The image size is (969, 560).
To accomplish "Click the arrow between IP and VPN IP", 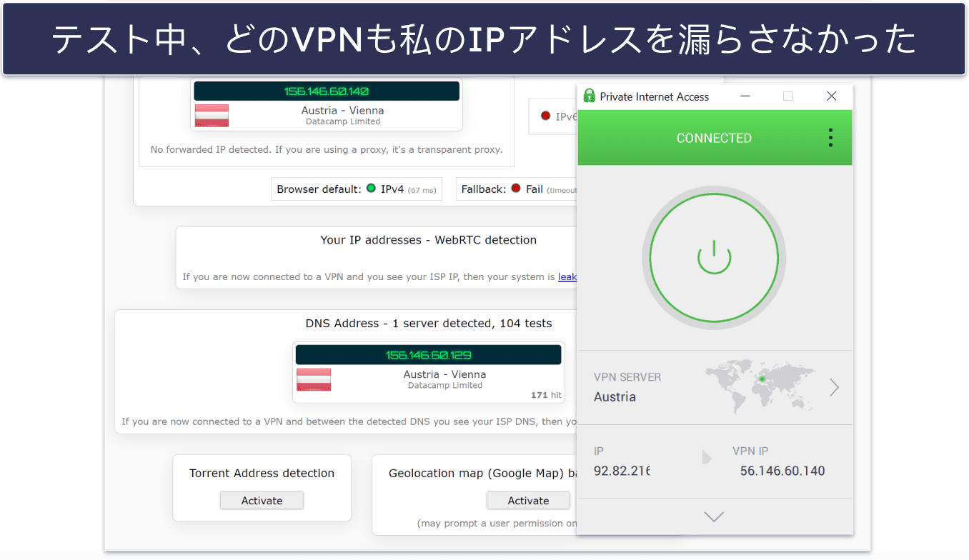I will coord(707,457).
